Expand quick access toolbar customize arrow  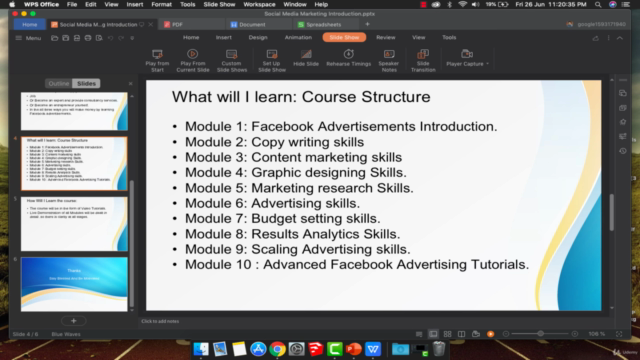tap(132, 38)
